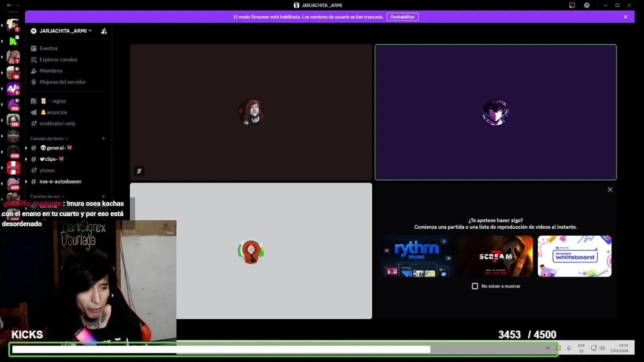Open the purple V server with badge 2
The height and width of the screenshot is (362, 644).
(x=13, y=89)
